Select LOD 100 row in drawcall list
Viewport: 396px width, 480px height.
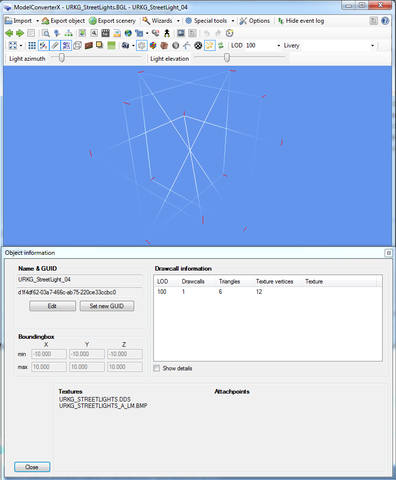[267, 292]
